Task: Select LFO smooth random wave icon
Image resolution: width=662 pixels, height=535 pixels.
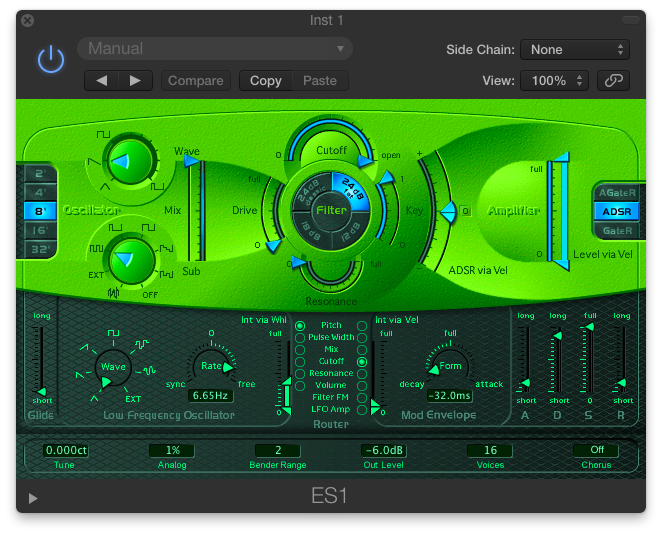Action: coord(149,370)
